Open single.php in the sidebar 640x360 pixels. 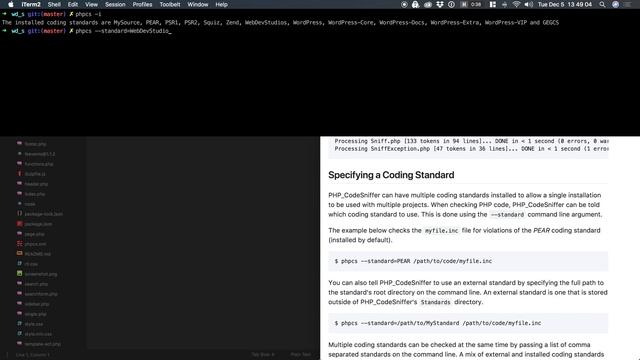point(36,314)
